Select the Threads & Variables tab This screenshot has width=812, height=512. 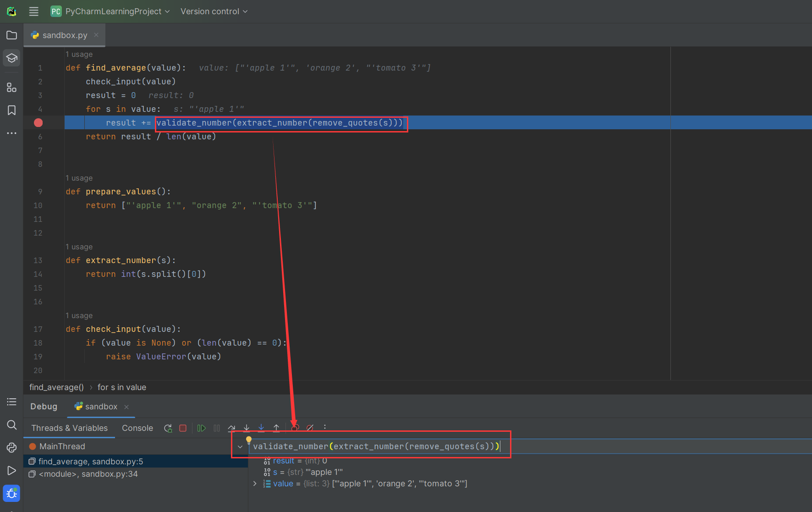coord(70,428)
